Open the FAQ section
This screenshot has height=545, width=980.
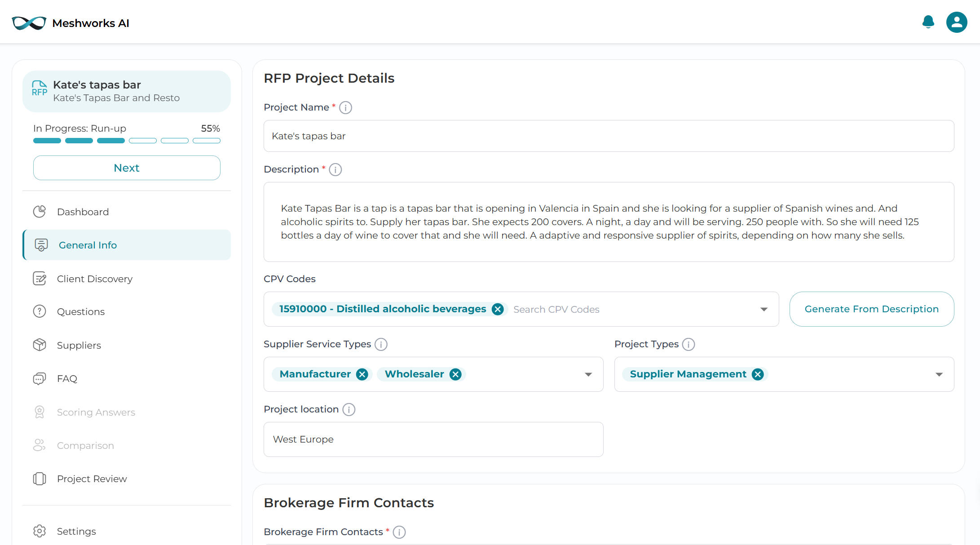point(67,378)
